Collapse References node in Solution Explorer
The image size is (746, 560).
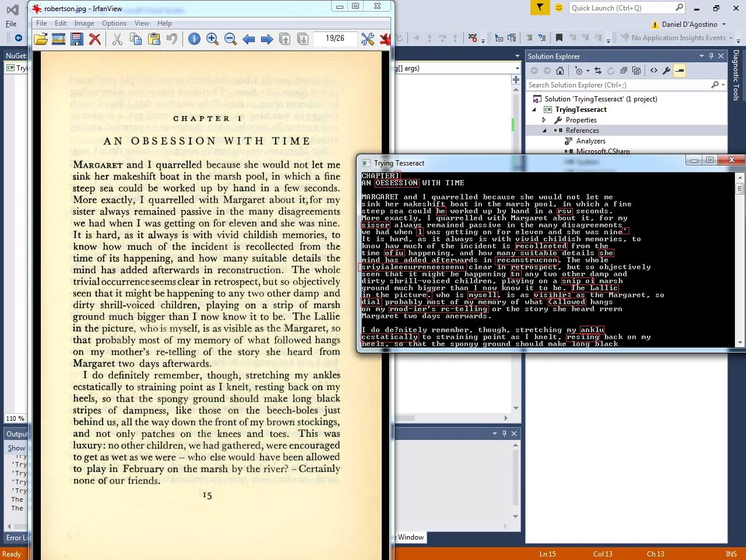(544, 131)
